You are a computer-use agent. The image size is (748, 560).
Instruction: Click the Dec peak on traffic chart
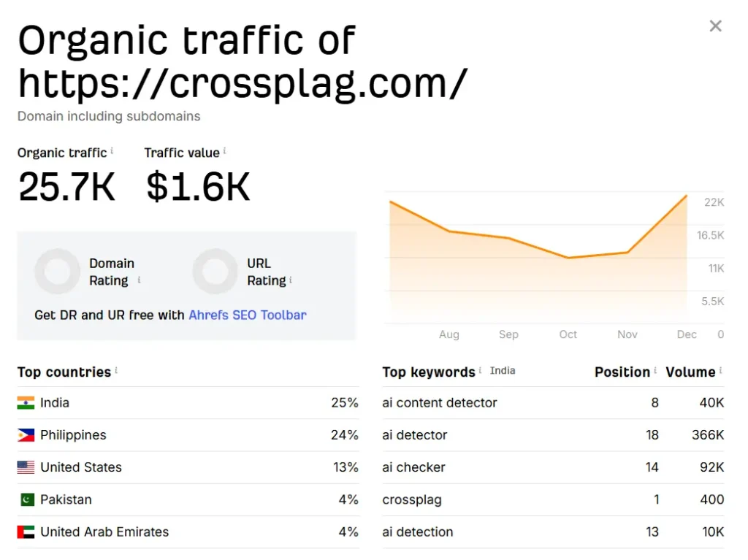(x=687, y=196)
